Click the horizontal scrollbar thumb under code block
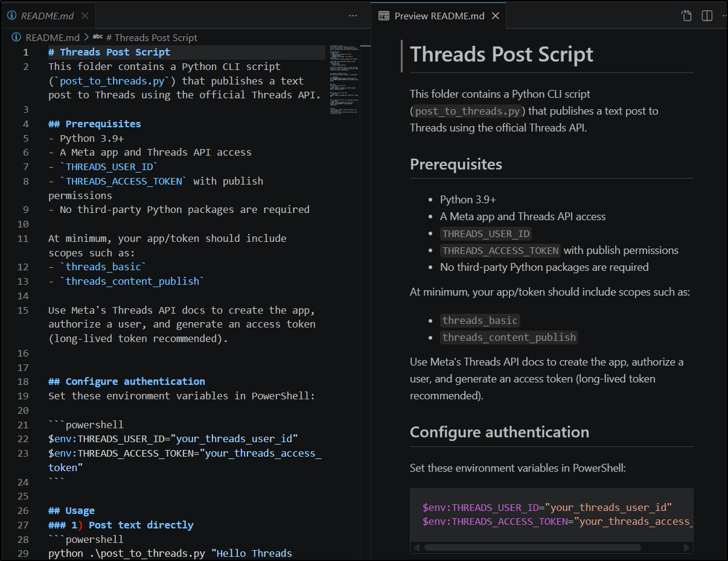728x561 pixels. coord(532,548)
